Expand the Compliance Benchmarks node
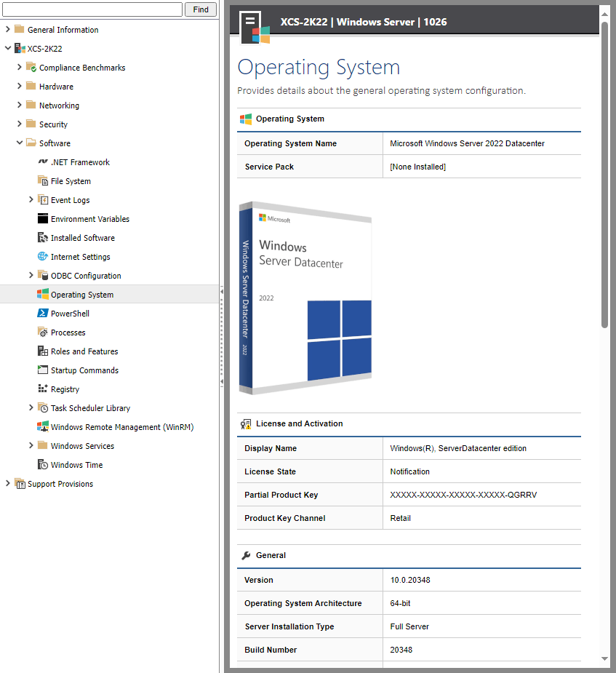 pyautogui.click(x=20, y=67)
